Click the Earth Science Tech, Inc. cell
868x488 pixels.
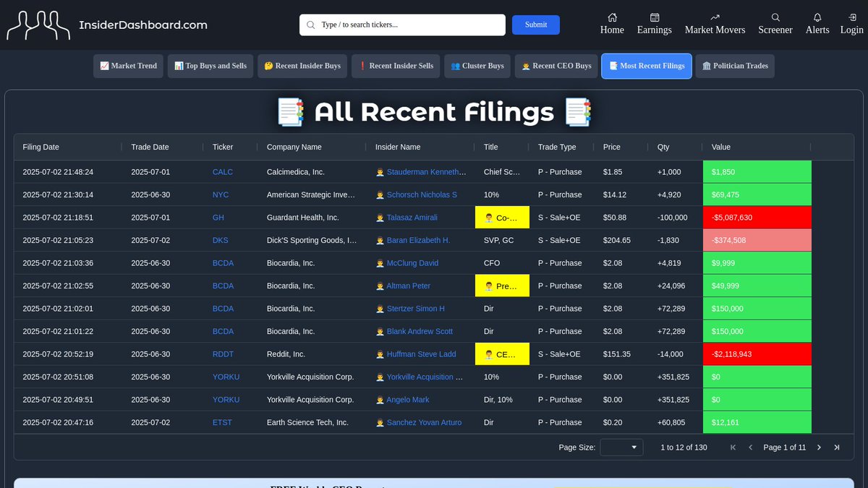312,422
